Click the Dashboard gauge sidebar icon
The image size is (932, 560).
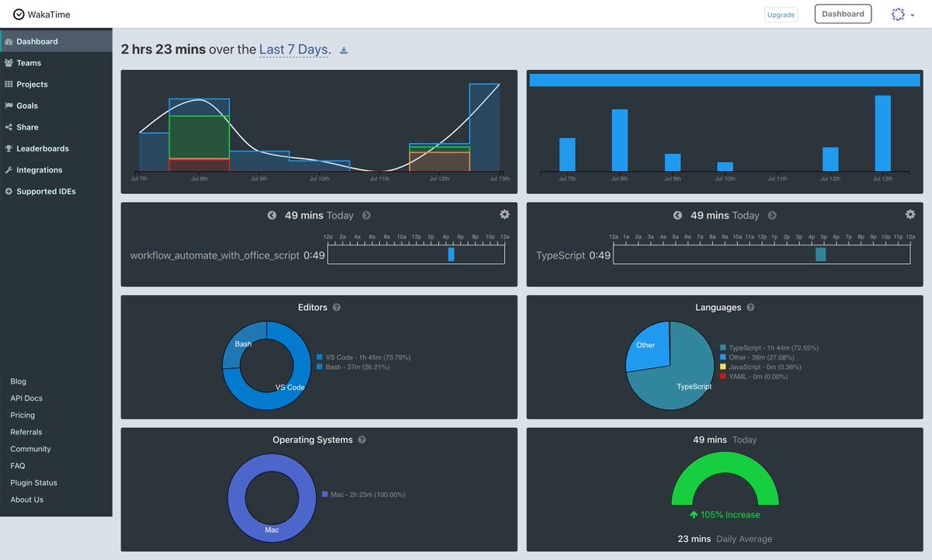(x=9, y=41)
